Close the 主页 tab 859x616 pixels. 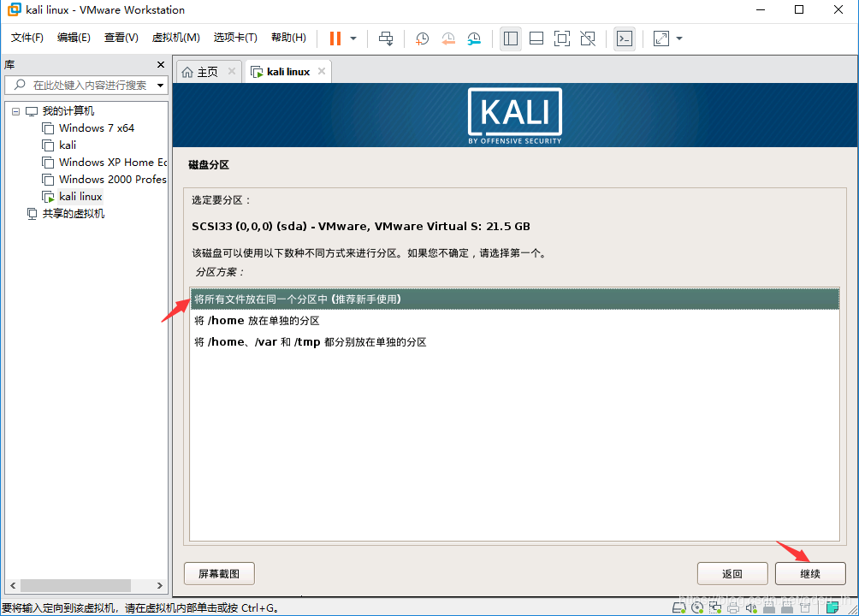(x=232, y=71)
